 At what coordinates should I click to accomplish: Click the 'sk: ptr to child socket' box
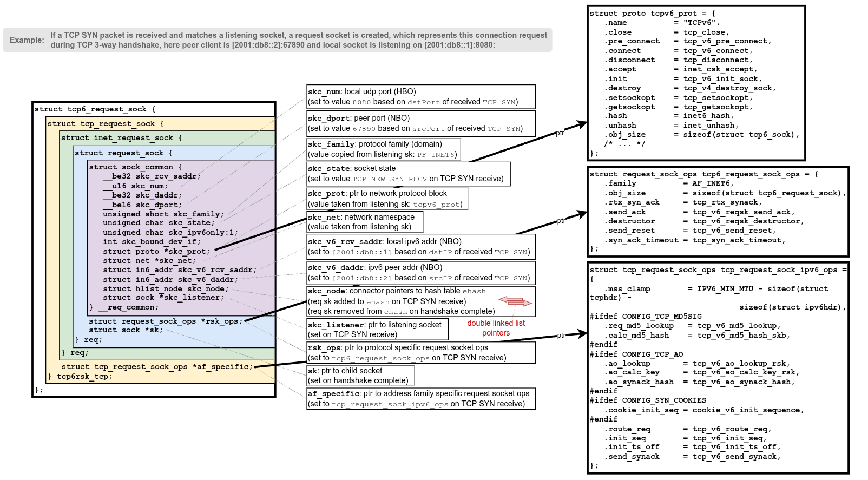coord(360,376)
